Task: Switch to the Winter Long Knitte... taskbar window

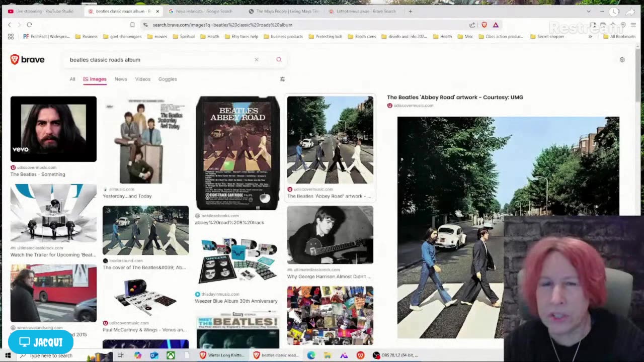Action: [222, 355]
